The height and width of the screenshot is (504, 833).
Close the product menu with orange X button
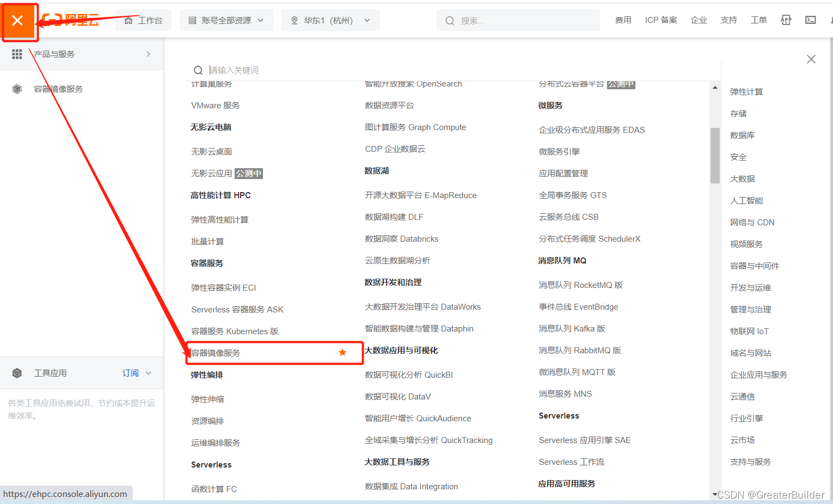click(x=18, y=21)
